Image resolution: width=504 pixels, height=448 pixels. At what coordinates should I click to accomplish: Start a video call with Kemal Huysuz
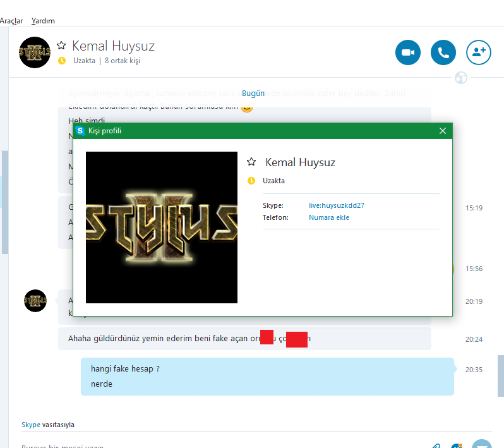408,52
